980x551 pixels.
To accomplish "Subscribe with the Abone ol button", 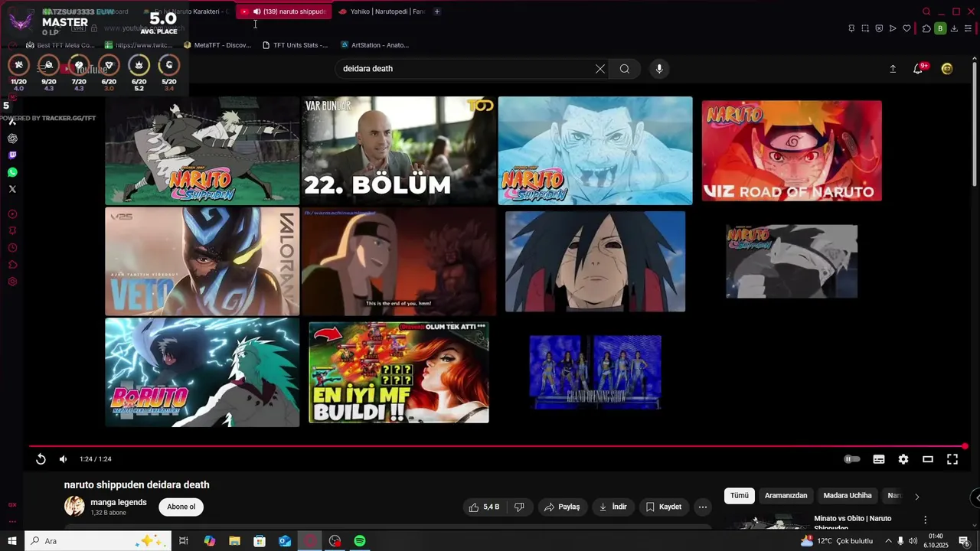I will pyautogui.click(x=181, y=507).
